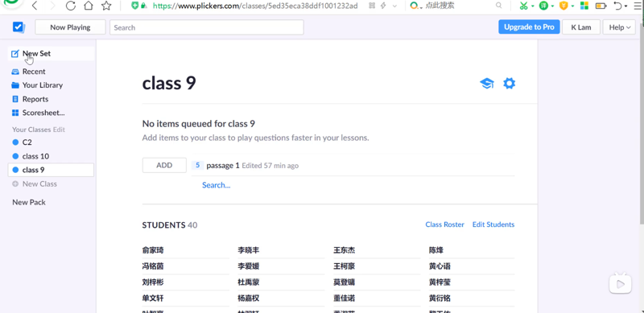Bookmark page with the star icon
This screenshot has width=644, height=313.
[x=106, y=6]
